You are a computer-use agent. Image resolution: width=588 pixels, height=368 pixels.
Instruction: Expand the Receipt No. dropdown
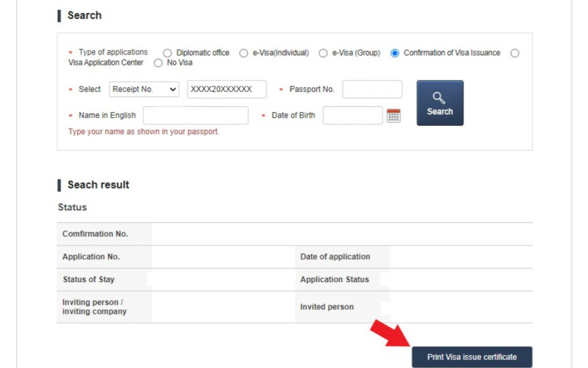[144, 89]
